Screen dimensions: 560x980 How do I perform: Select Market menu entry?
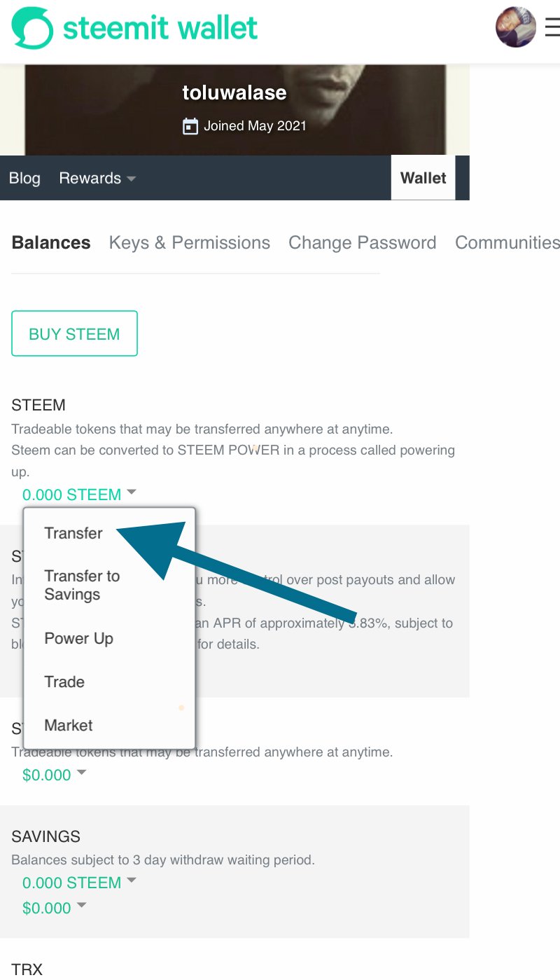click(x=69, y=725)
